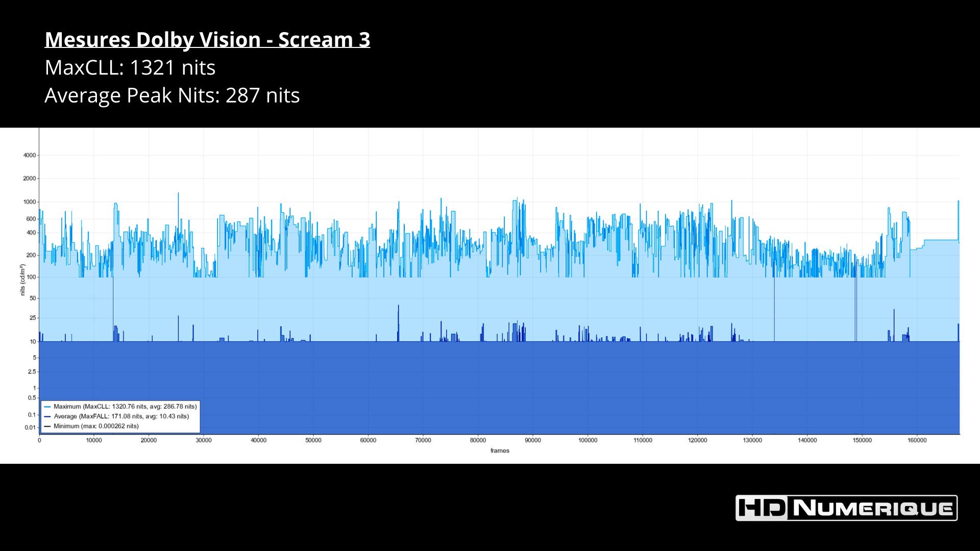Click the 60000 frames tick label
This screenshot has height=551, width=980.
[368, 440]
